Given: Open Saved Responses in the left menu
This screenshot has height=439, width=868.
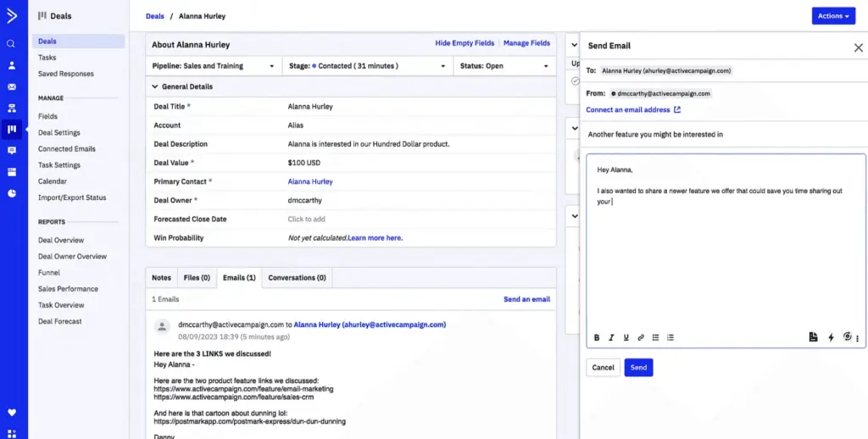Looking at the screenshot, I should coord(66,74).
